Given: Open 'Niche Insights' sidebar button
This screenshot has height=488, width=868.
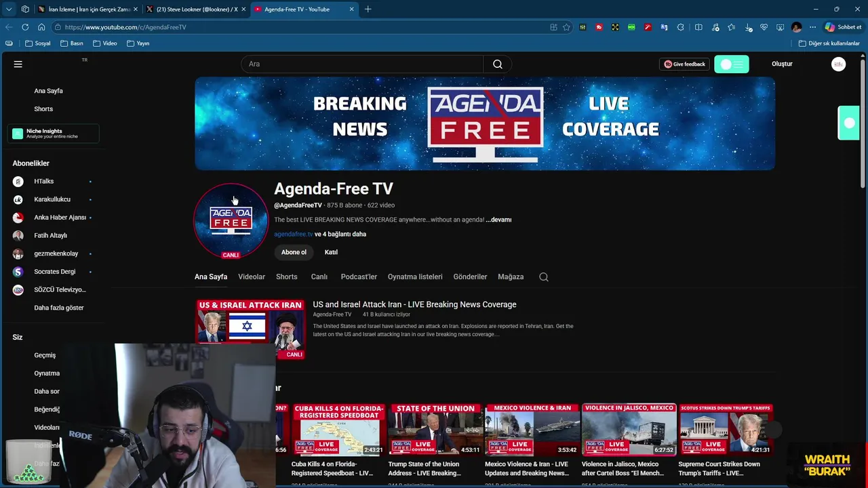Looking at the screenshot, I should point(54,134).
